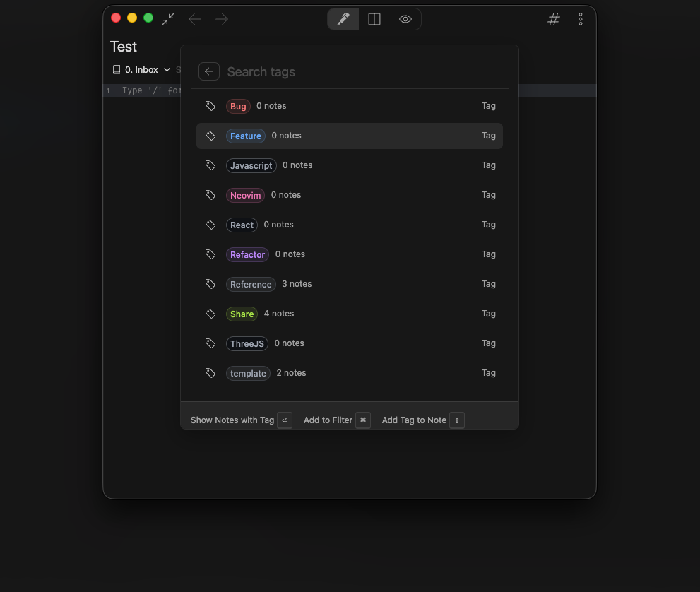
Task: Choose the template tag entry
Action: (349, 373)
